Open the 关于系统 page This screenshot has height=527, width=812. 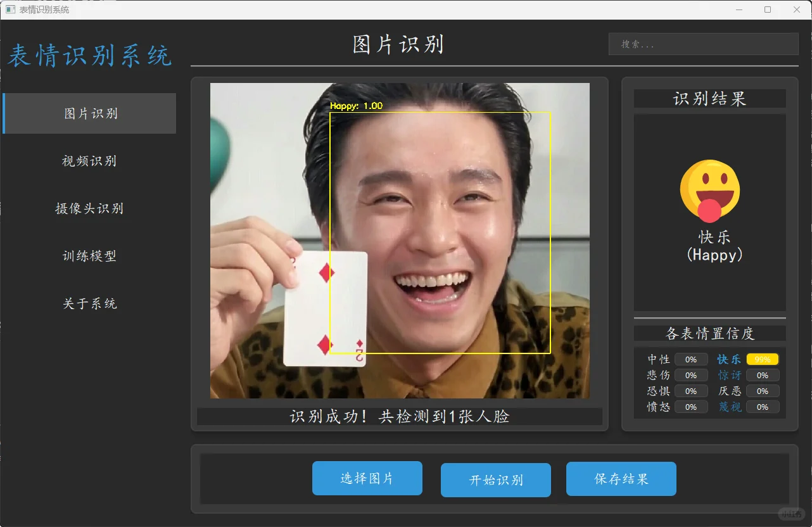point(89,303)
